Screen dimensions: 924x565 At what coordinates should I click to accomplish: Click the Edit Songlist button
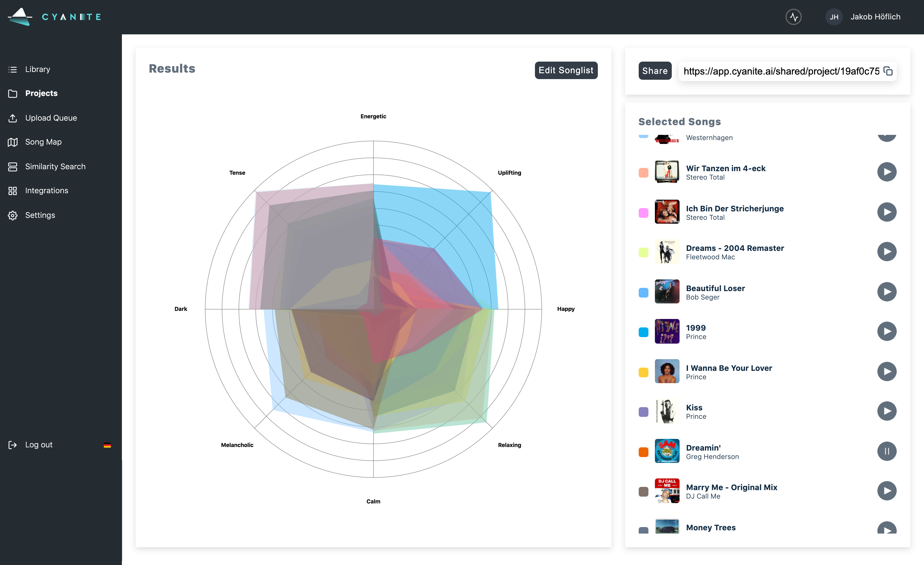(x=566, y=70)
